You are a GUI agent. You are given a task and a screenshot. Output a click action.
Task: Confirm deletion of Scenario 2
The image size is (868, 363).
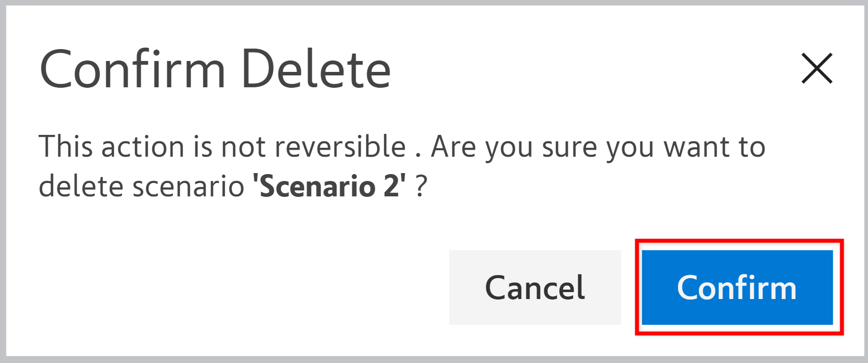pyautogui.click(x=737, y=288)
